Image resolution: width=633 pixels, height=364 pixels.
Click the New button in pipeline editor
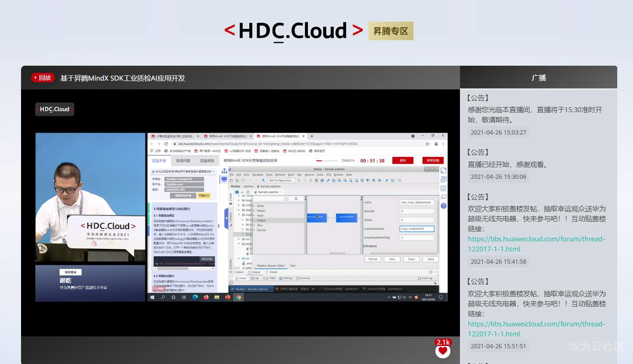point(392,259)
